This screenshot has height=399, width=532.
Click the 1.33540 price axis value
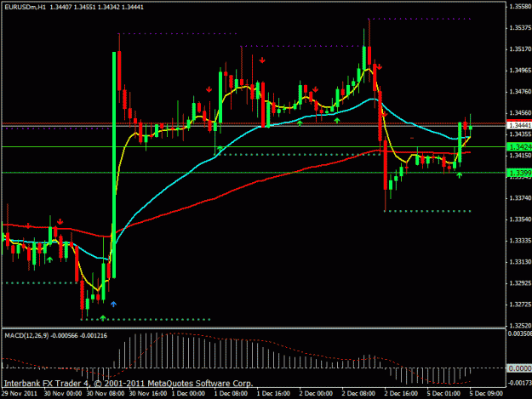520,219
